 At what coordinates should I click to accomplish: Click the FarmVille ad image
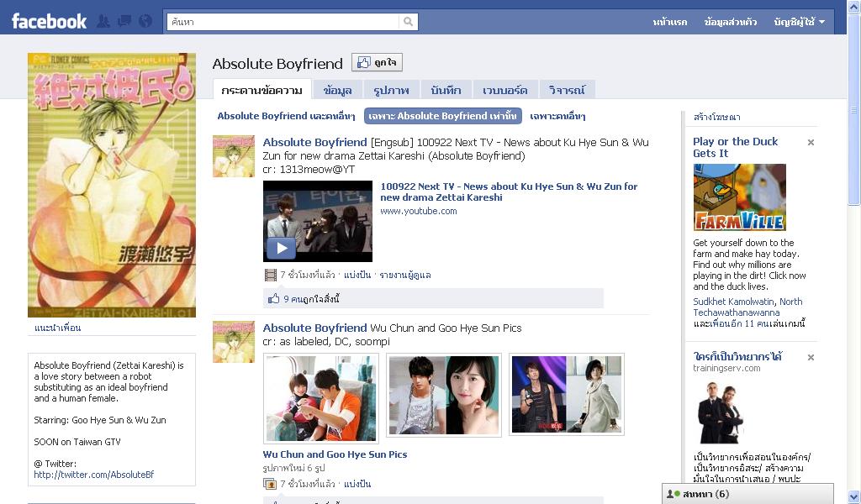pyautogui.click(x=740, y=197)
